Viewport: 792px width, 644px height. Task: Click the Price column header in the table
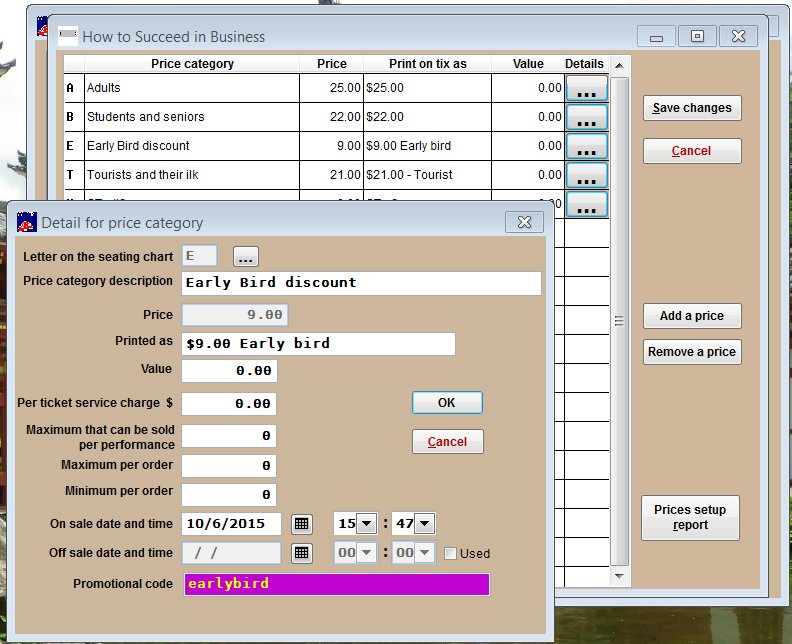pos(331,64)
